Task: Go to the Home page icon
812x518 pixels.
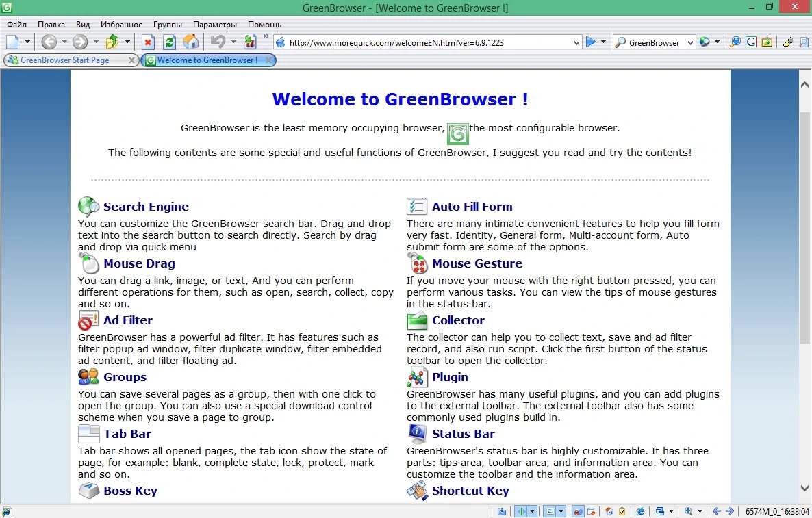Action: (190, 42)
